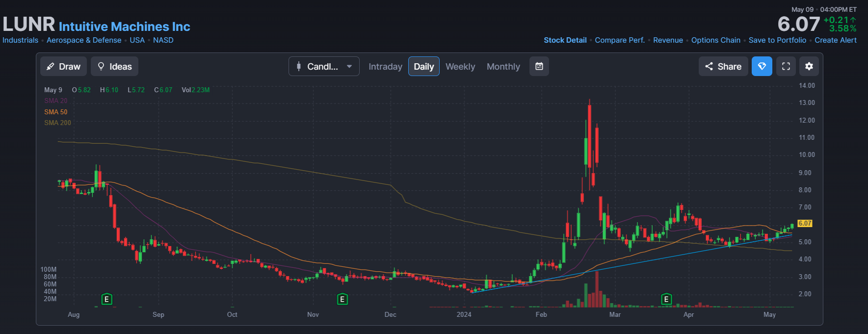Open Aerospace & Defense industry link

pyautogui.click(x=84, y=40)
